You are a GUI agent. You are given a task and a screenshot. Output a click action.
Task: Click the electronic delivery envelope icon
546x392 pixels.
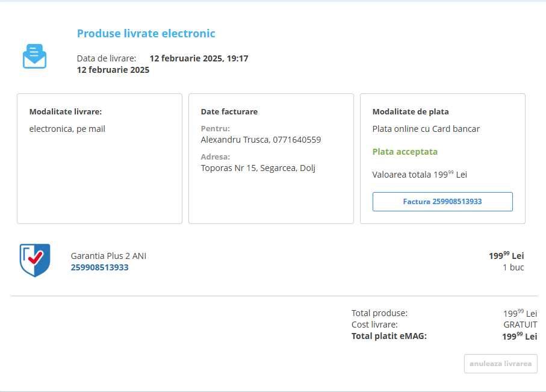(34, 56)
